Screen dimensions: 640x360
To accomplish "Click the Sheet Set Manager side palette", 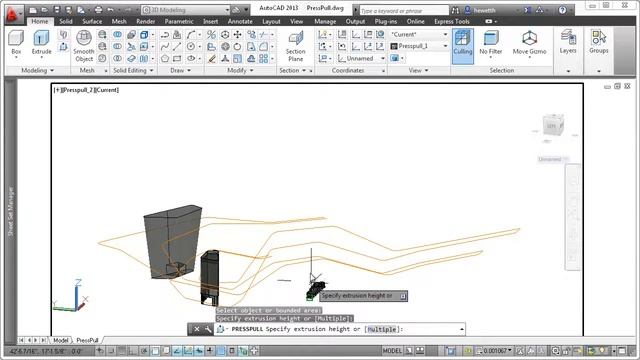I will click(11, 210).
